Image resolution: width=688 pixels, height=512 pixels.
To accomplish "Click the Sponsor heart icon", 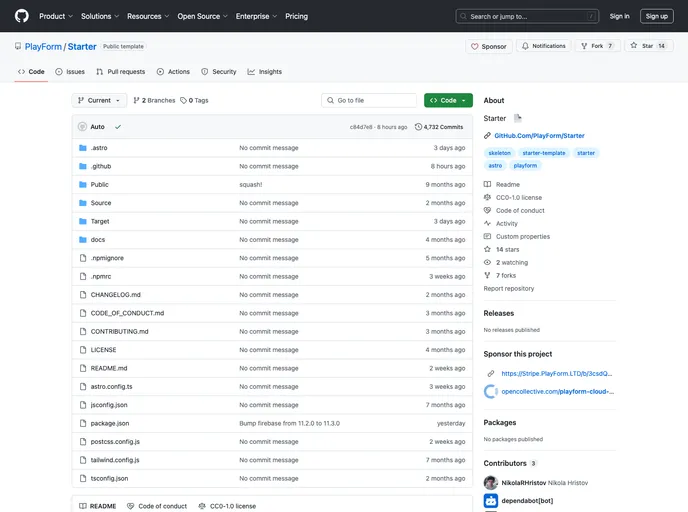I will pos(474,47).
